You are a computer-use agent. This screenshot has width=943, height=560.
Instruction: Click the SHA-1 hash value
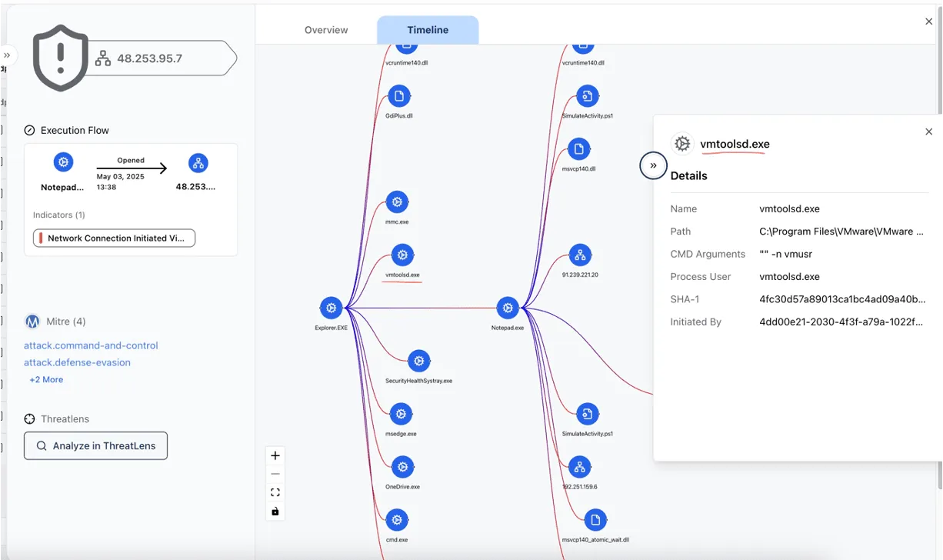click(x=842, y=299)
